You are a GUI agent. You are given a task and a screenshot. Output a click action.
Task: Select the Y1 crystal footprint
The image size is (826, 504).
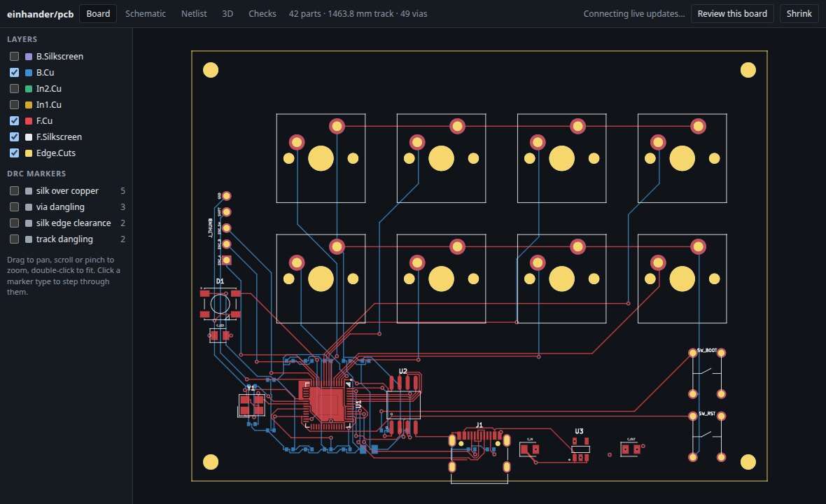pos(251,405)
